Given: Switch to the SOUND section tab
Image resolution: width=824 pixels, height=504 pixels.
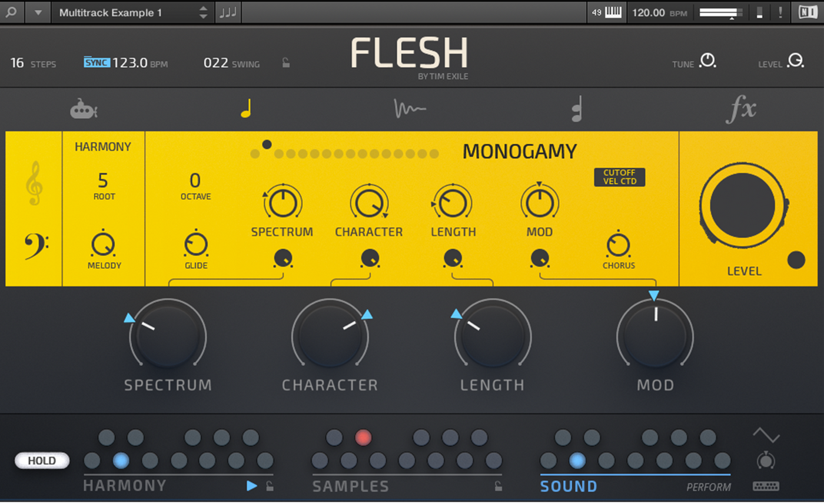Looking at the screenshot, I should (569, 486).
